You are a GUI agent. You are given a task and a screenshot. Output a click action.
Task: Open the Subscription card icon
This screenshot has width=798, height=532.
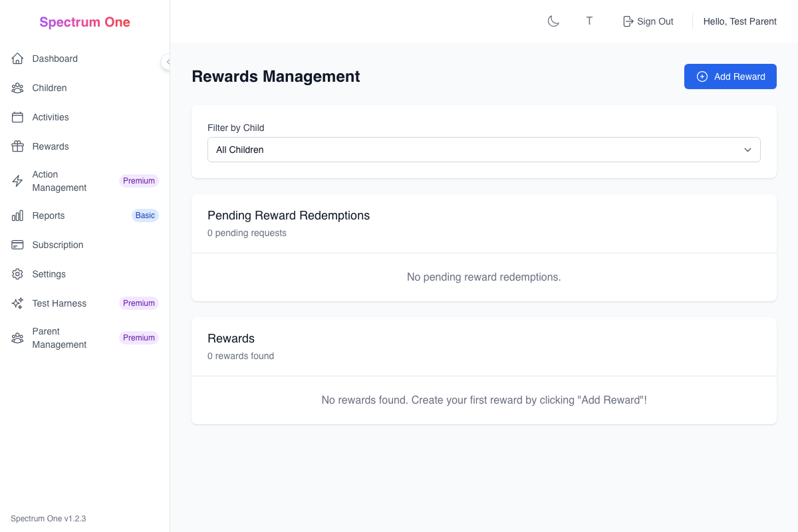tap(17, 245)
